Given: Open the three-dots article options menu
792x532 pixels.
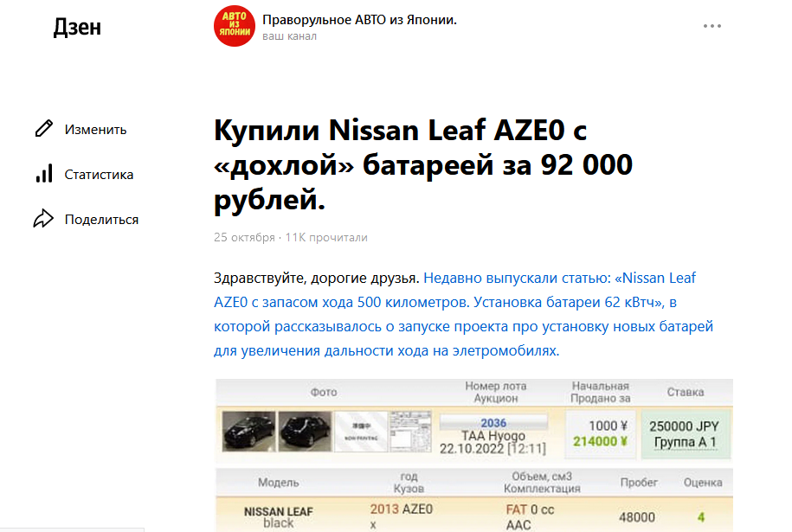Looking at the screenshot, I should coord(712,26).
